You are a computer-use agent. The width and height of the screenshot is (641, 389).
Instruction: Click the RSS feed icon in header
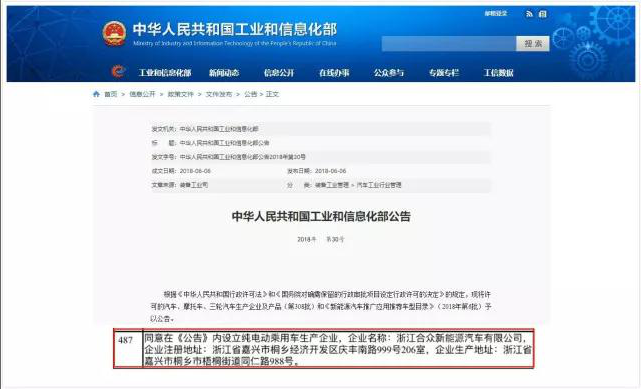[529, 14]
